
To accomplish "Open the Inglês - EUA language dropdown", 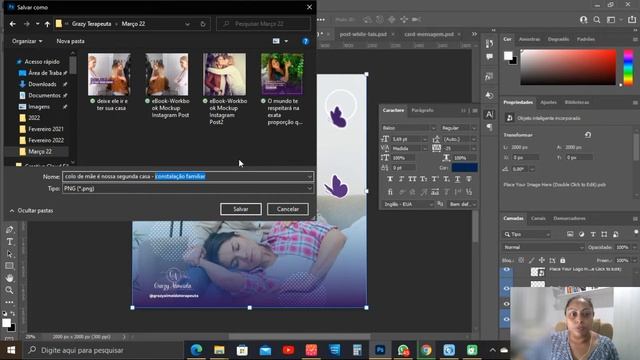I will pos(408,204).
